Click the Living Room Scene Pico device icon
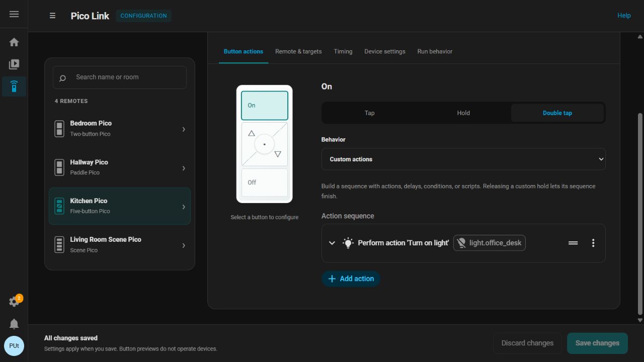 (x=59, y=244)
